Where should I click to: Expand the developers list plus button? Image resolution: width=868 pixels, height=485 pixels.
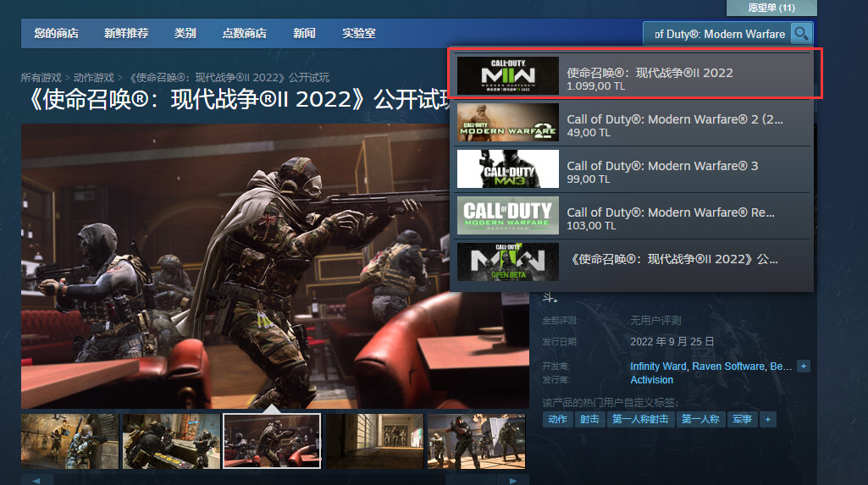pyautogui.click(x=804, y=367)
